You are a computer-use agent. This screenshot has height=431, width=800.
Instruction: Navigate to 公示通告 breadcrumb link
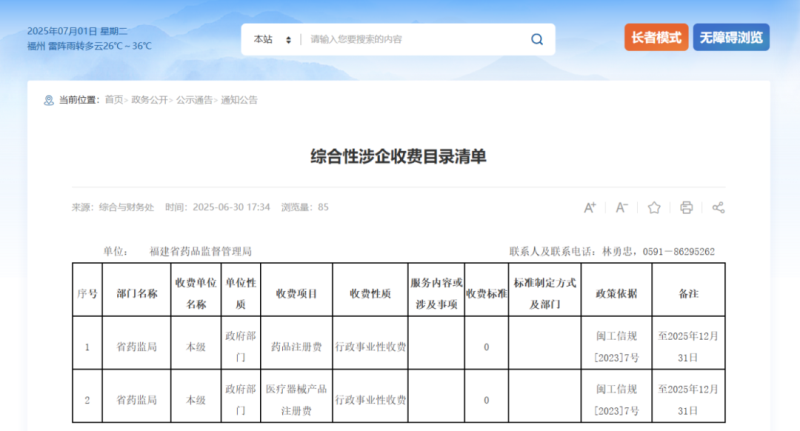[x=194, y=100]
